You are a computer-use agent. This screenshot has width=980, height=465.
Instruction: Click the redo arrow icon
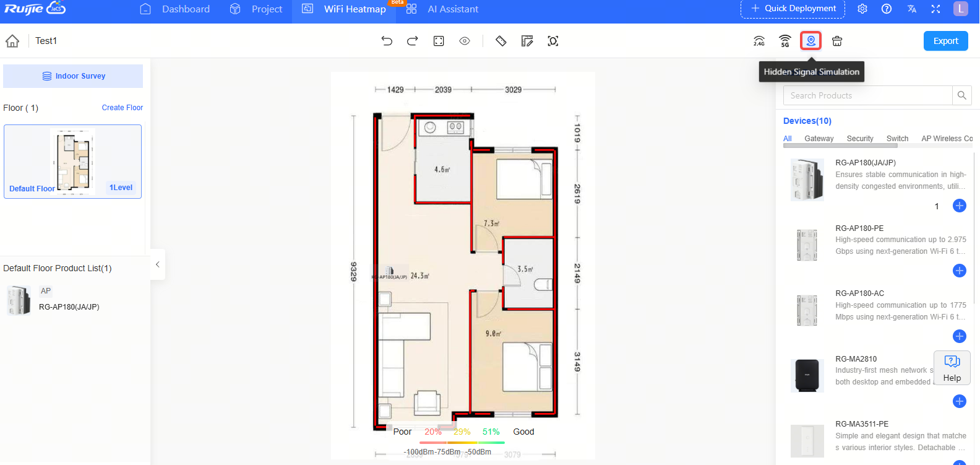(413, 41)
